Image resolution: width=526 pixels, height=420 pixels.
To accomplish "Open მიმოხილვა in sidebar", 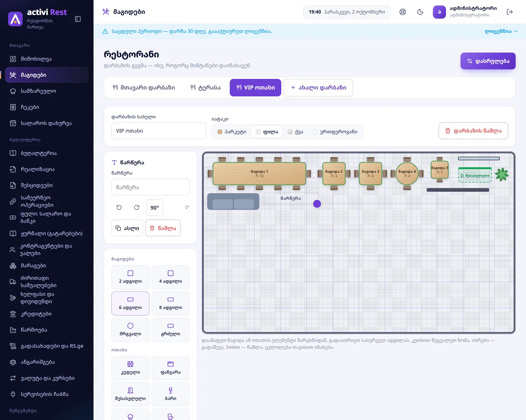I will click(47, 59).
